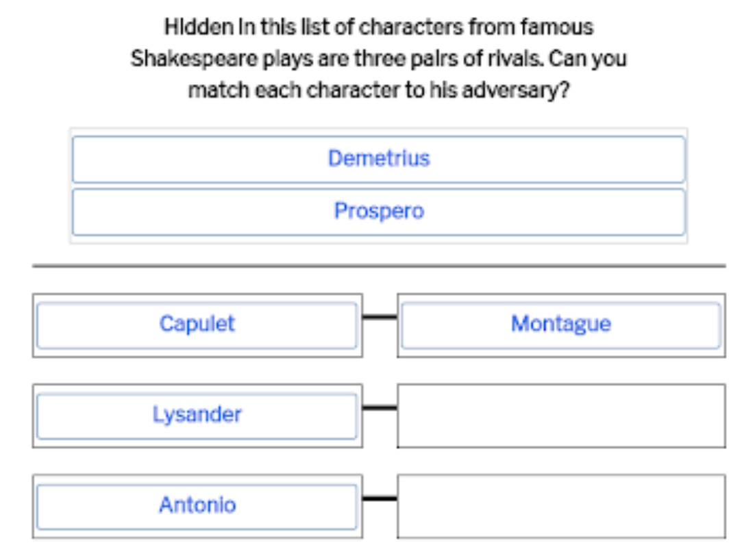
Task: Pick the Antonio character tile
Action: pyautogui.click(x=197, y=506)
